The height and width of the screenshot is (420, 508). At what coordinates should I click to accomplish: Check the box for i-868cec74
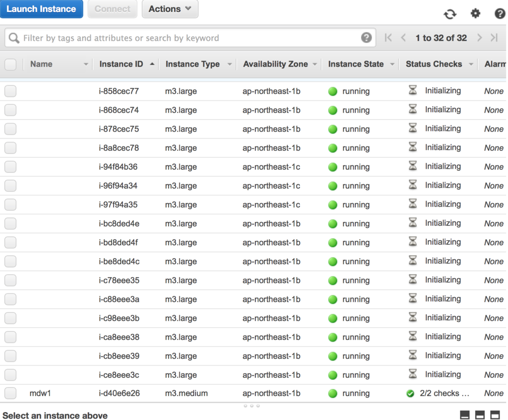10,110
